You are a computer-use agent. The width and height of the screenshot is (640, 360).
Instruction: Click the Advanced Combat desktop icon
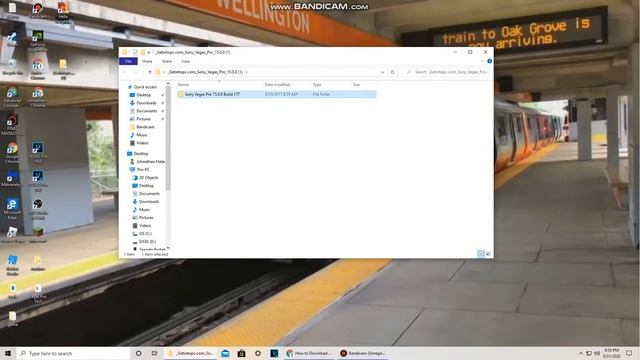12,97
